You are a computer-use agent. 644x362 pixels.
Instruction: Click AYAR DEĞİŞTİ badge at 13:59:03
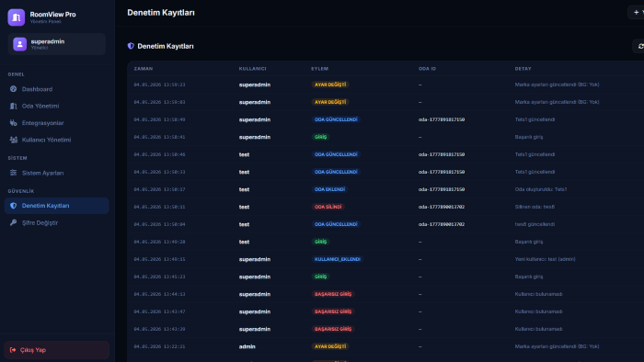(x=330, y=102)
